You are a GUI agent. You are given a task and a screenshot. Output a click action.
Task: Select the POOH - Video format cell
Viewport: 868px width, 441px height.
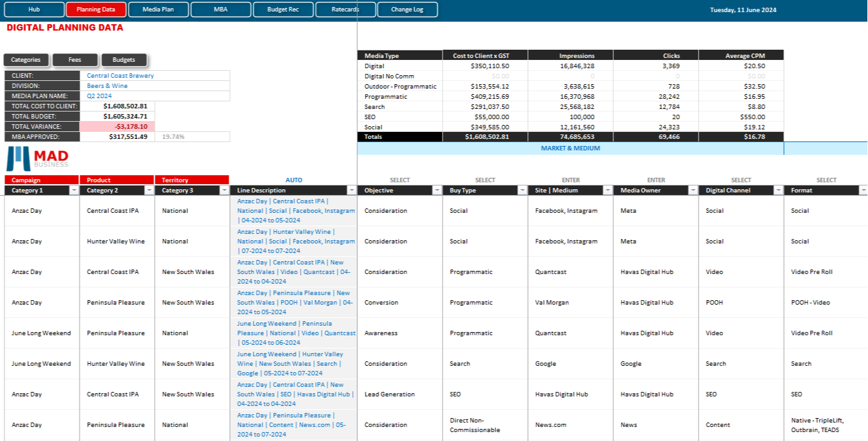click(826, 303)
